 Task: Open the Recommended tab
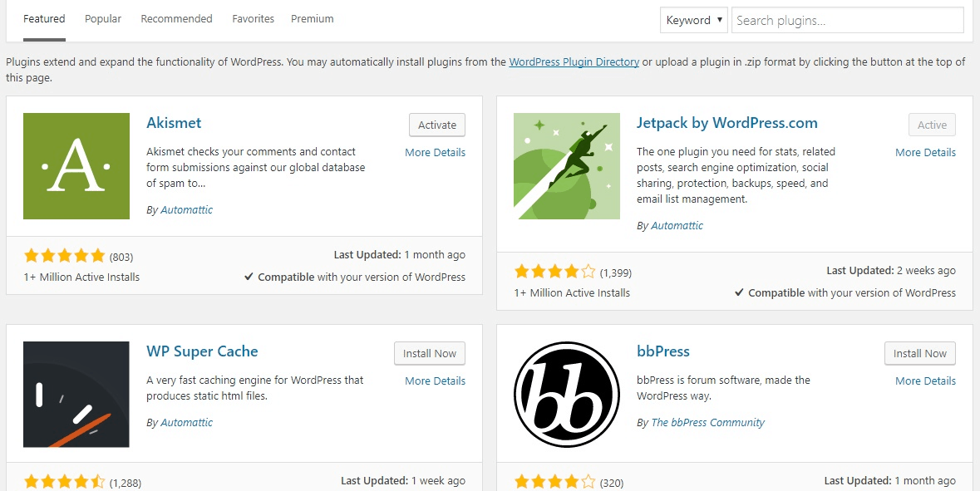(x=176, y=19)
